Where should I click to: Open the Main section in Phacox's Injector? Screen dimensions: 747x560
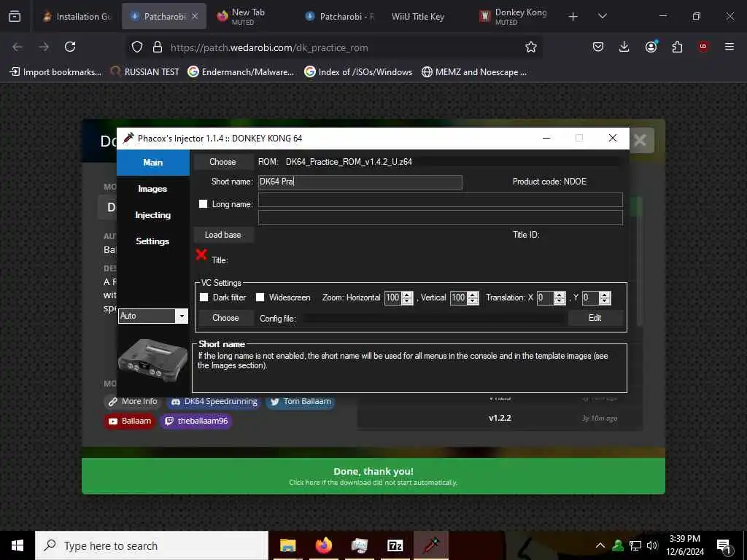tap(153, 163)
